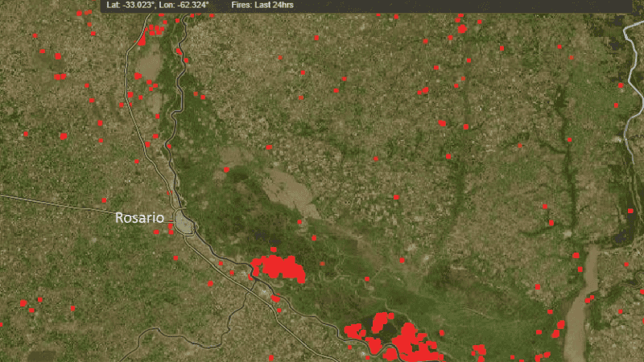The width and height of the screenshot is (644, 362).
Task: Click the Rosario city label
Action: coord(139,218)
